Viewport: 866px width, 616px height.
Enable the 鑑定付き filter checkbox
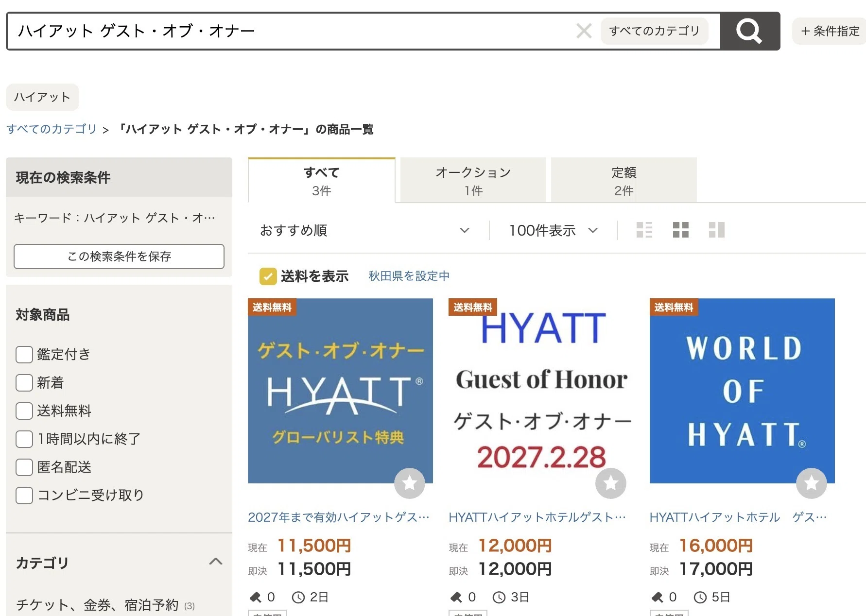(24, 355)
